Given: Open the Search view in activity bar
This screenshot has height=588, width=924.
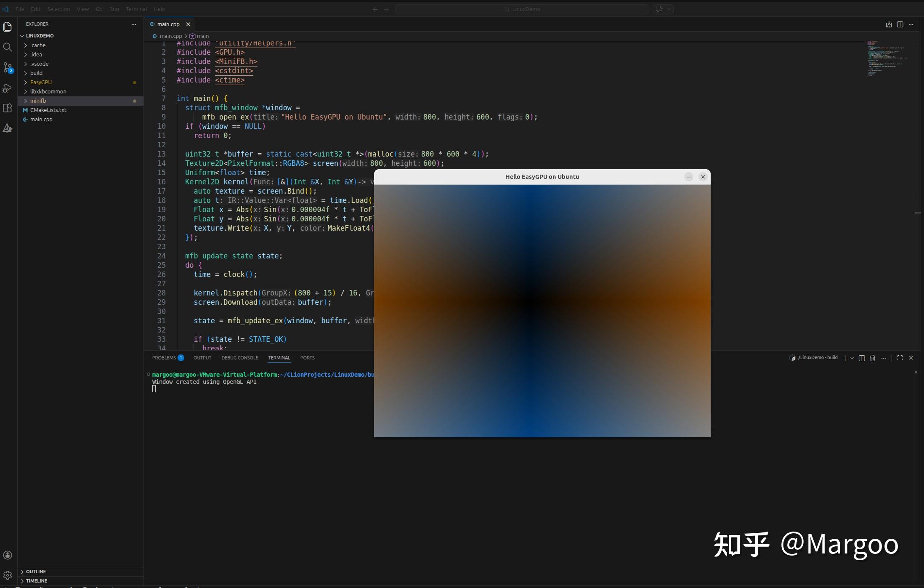Looking at the screenshot, I should 8,47.
